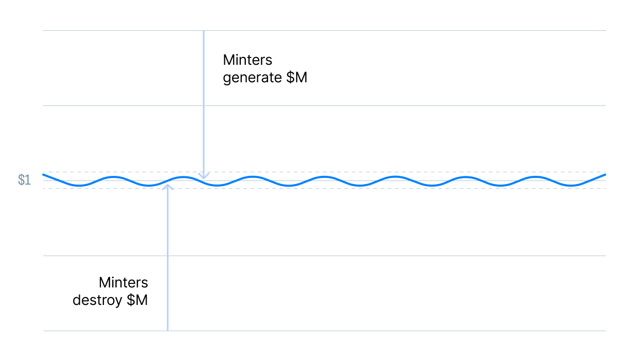
Task: Click "Minters" in the upper annotation
Action: (247, 60)
